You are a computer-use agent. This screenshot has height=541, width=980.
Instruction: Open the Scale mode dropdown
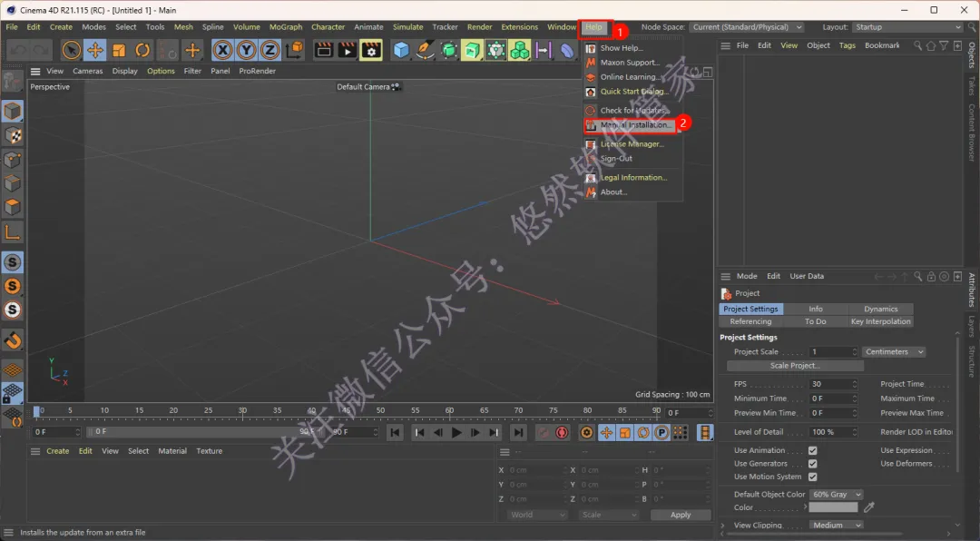click(x=609, y=515)
